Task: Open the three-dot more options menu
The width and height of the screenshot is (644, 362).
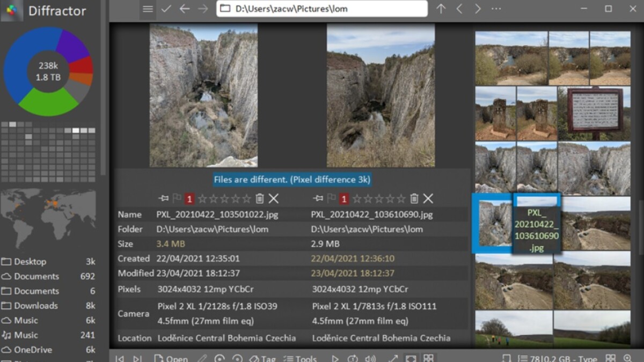Action: click(x=496, y=9)
